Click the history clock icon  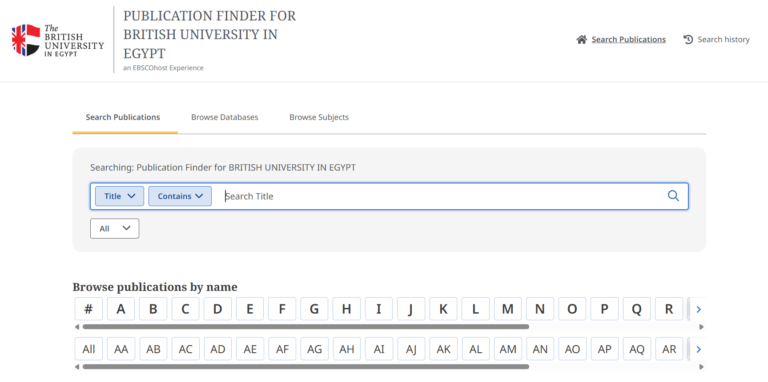tap(688, 40)
